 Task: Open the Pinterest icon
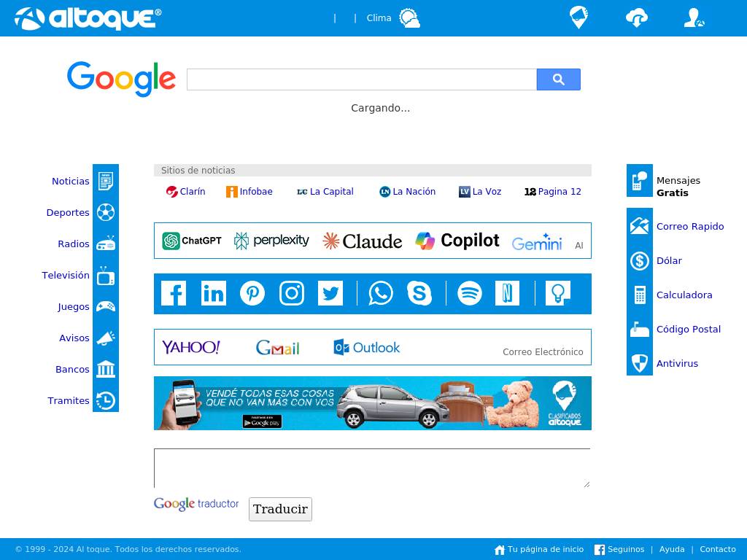coord(252,293)
